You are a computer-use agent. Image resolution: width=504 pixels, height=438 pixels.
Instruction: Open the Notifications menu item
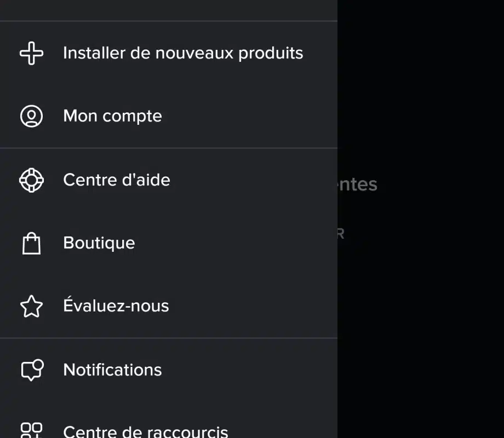click(112, 370)
